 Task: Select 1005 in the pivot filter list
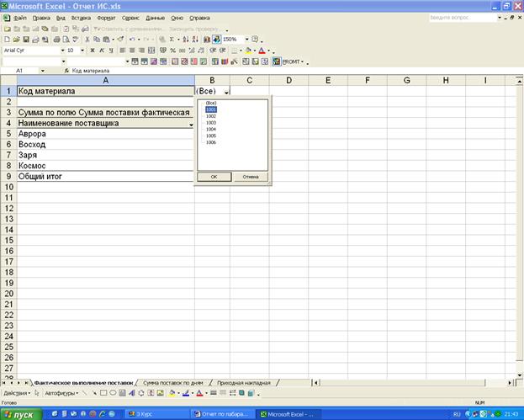click(x=210, y=136)
